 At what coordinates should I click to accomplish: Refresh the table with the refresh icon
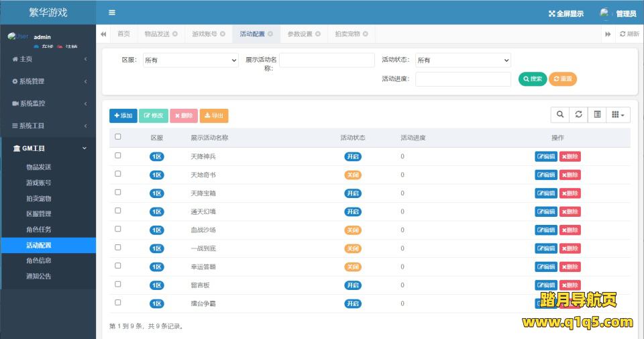click(578, 115)
